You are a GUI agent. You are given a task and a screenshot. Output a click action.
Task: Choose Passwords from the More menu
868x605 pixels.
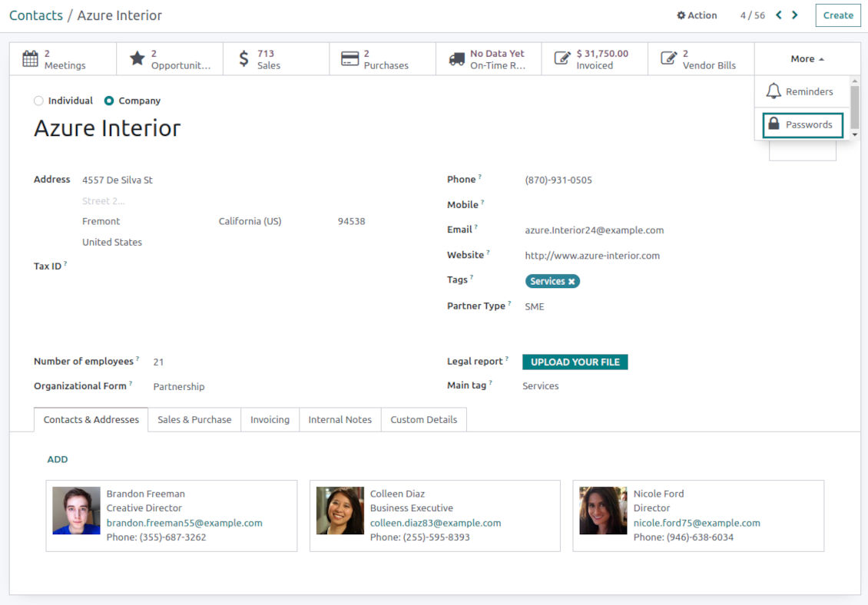[x=803, y=124]
